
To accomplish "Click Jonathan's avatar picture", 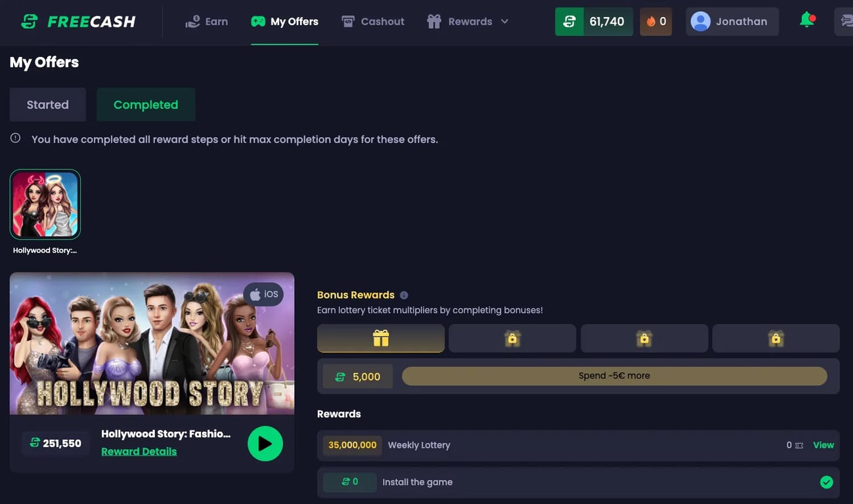I will [x=701, y=22].
